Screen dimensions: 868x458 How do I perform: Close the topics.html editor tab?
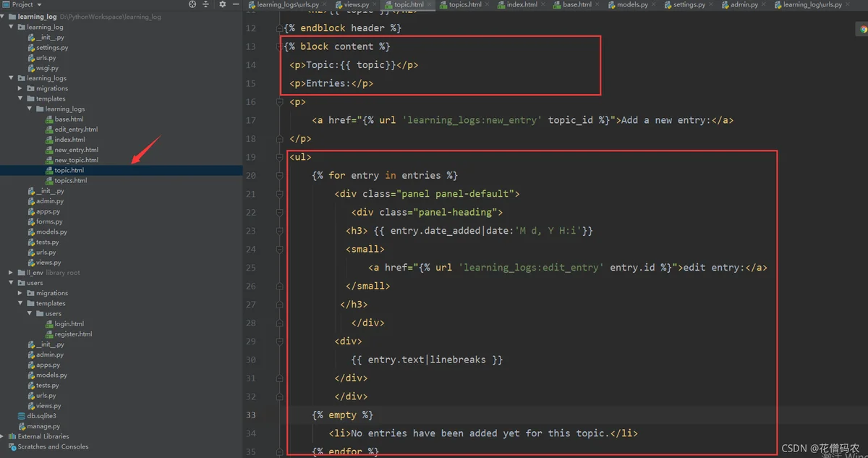point(487,5)
